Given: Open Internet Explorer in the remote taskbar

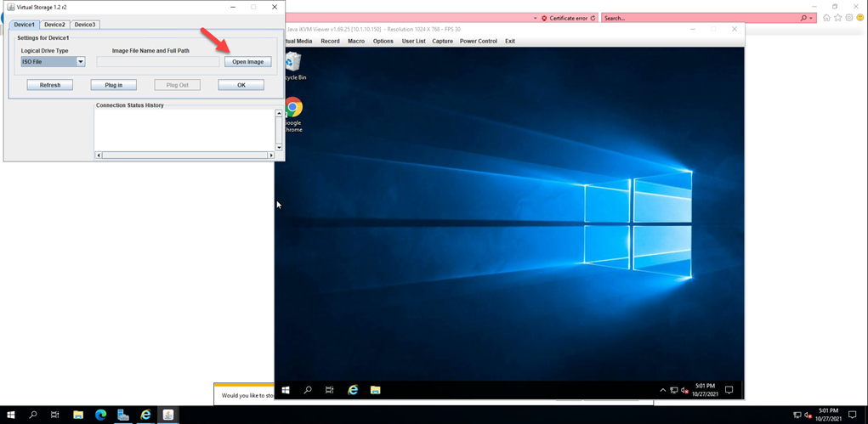Looking at the screenshot, I should tap(353, 390).
